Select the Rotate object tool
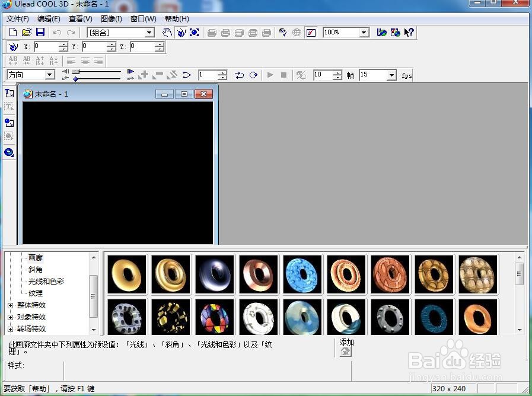 (x=181, y=33)
